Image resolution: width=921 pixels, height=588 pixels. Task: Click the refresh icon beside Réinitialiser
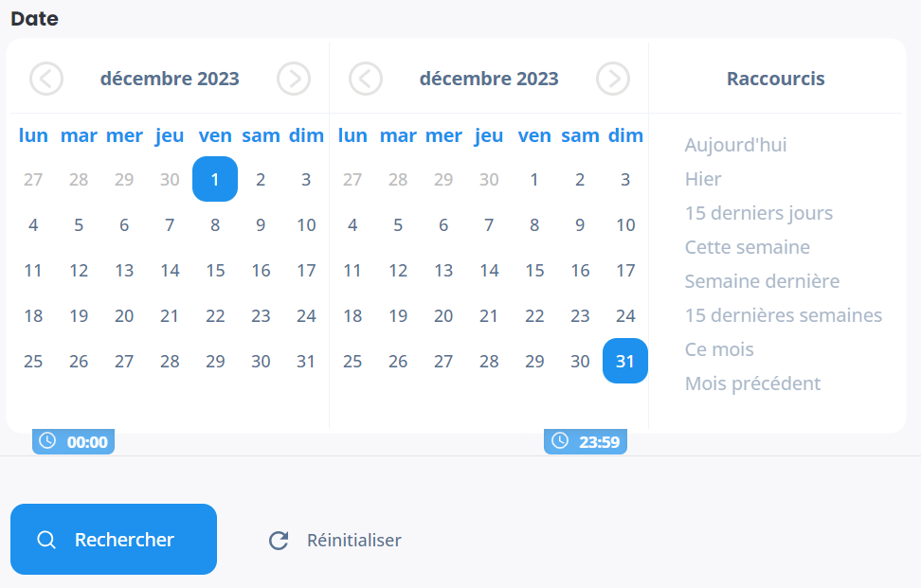coord(279,541)
